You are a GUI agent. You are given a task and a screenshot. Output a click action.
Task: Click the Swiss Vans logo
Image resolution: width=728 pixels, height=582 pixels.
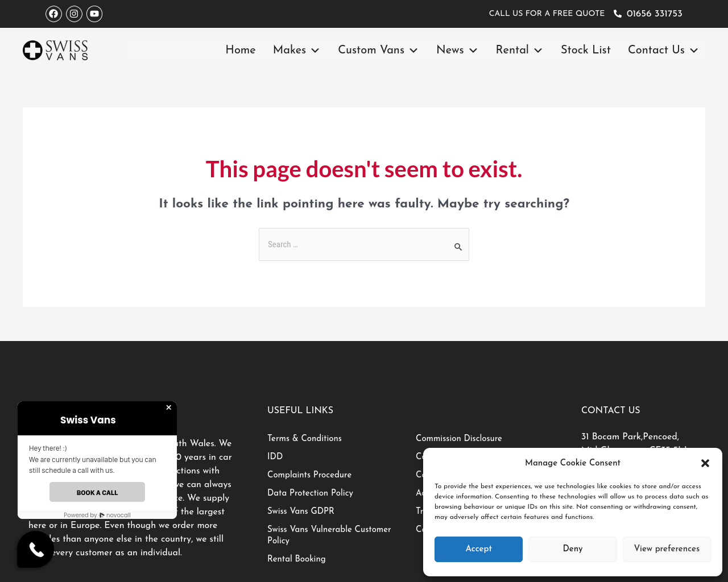click(55, 50)
